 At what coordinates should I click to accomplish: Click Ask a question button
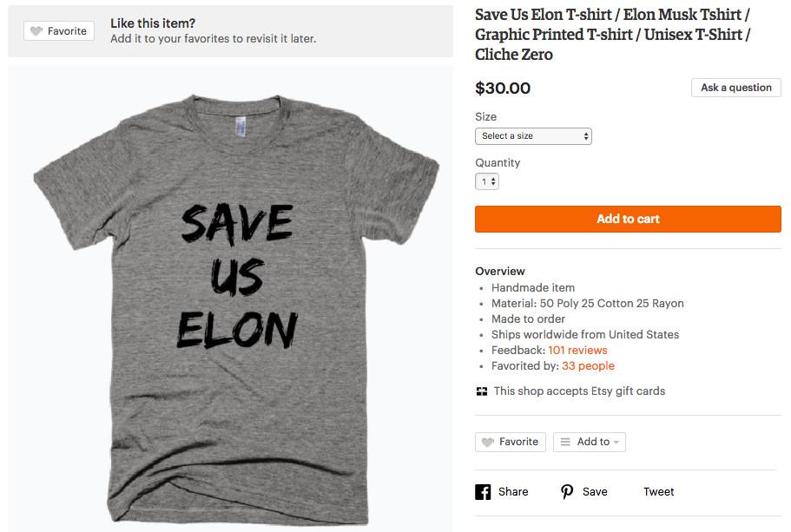point(735,88)
